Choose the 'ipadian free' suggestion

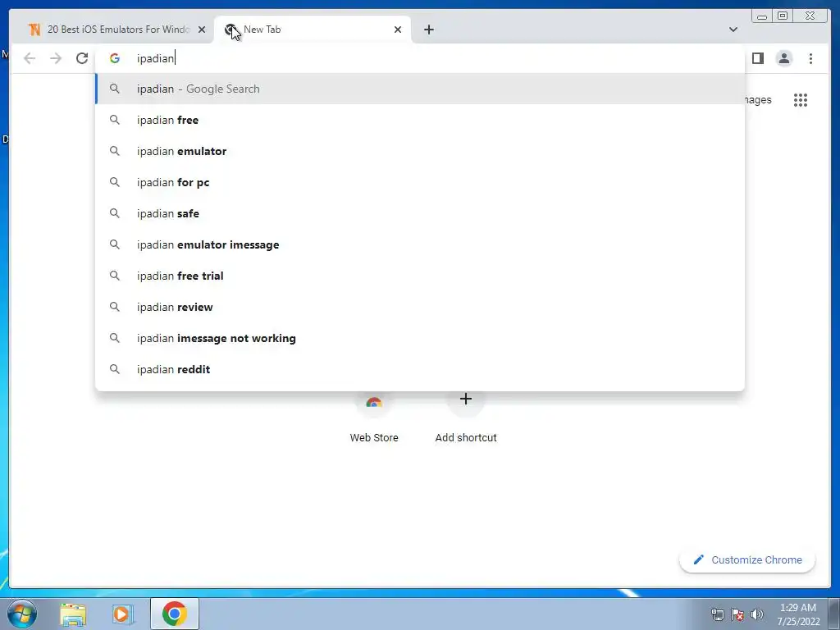tap(420, 120)
